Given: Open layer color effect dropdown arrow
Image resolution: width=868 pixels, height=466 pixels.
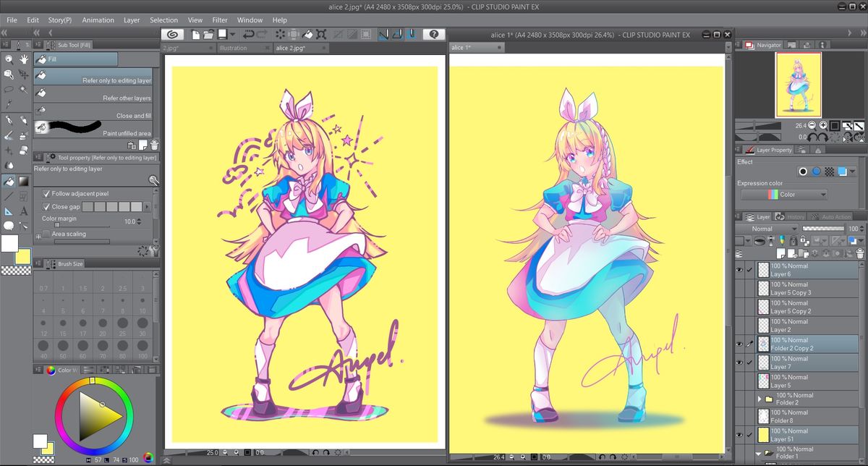Looking at the screenshot, I should click(x=853, y=172).
